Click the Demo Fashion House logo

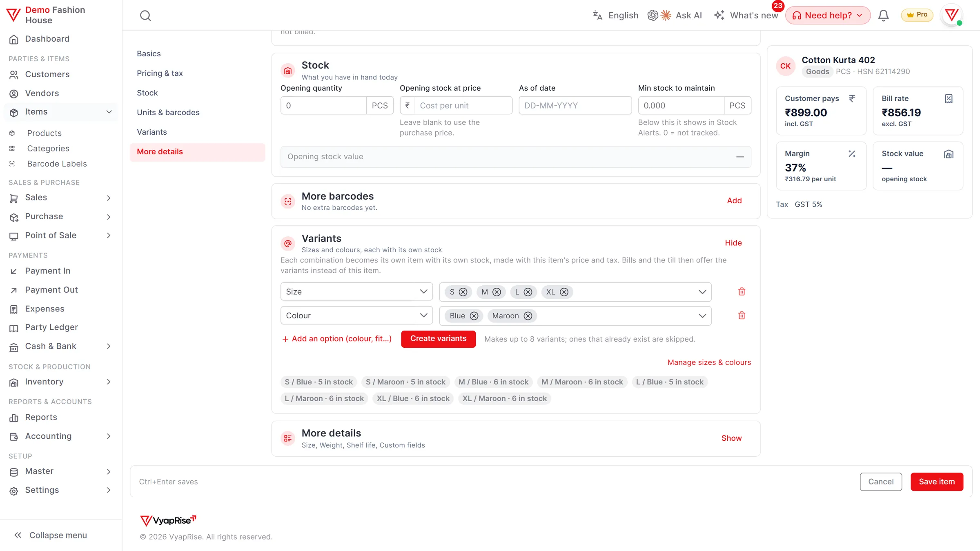[x=13, y=15]
